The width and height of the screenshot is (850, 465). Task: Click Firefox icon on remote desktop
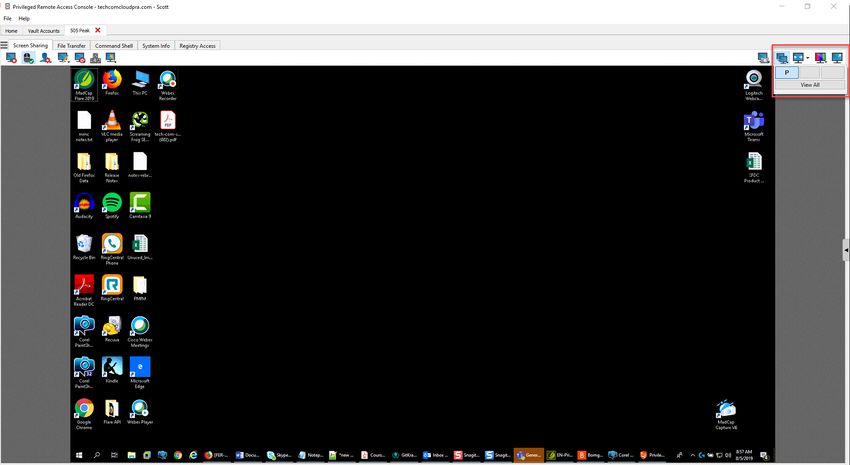coord(112,82)
